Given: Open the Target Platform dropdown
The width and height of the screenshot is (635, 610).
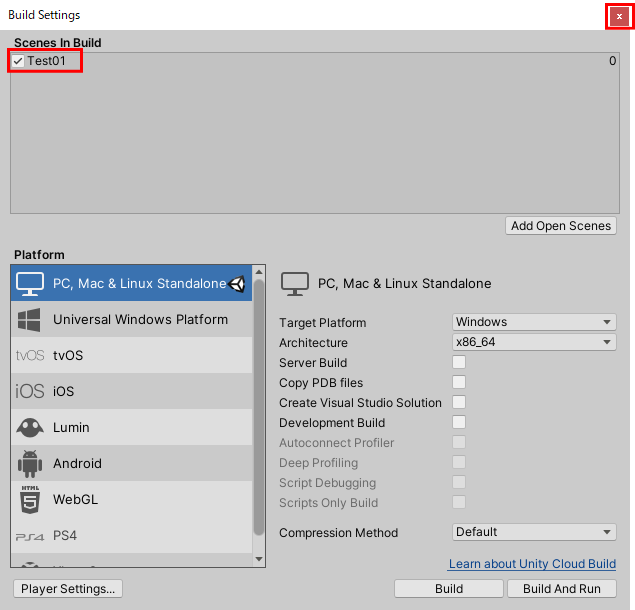Looking at the screenshot, I should pos(534,322).
